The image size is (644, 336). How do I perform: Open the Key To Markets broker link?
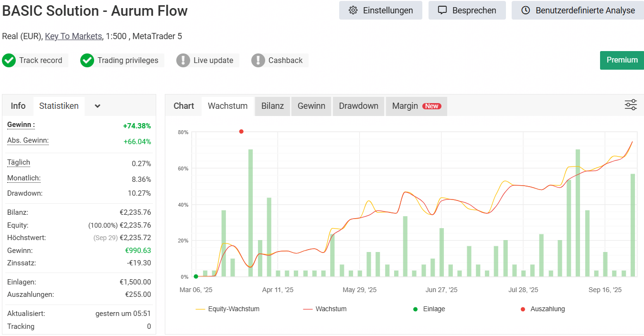click(x=73, y=36)
